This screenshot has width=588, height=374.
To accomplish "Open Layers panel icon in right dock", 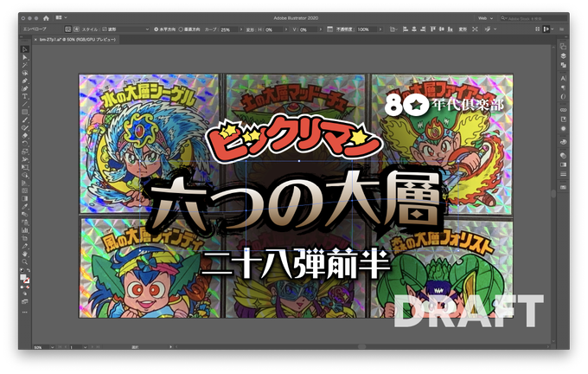I will point(563,55).
